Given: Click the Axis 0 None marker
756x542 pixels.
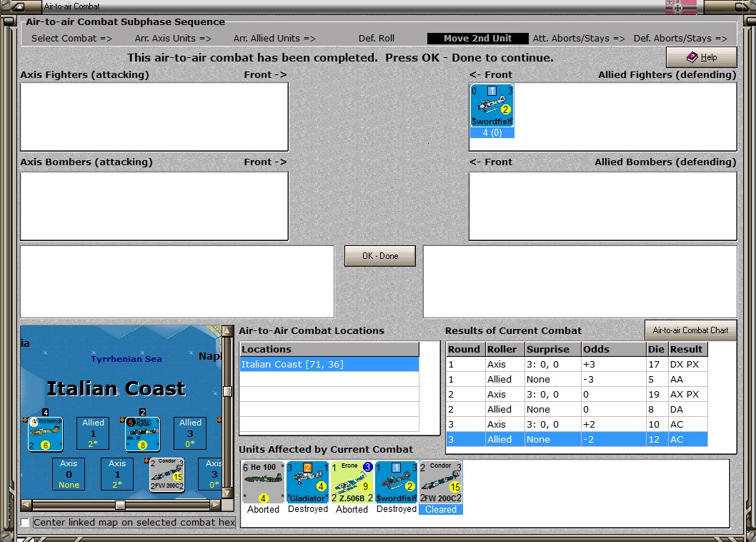Looking at the screenshot, I should pos(69,474).
